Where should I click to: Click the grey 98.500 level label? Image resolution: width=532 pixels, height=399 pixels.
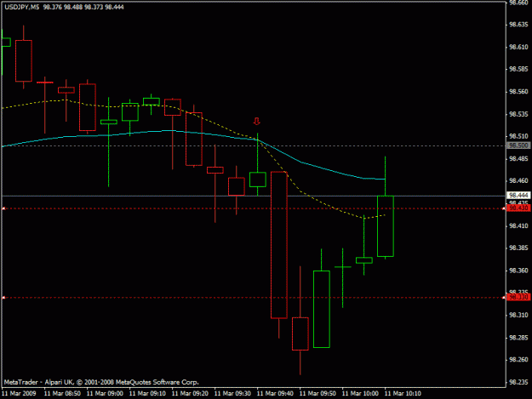tap(518, 145)
